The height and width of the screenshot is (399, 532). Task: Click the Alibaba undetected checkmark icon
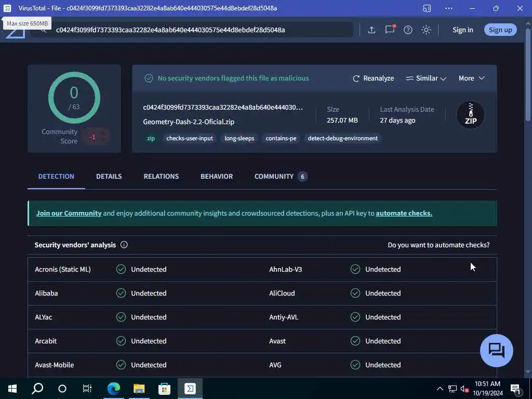(121, 293)
